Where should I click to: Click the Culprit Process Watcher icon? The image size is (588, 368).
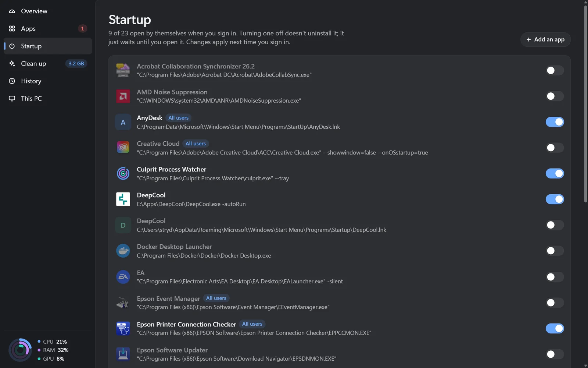point(123,173)
